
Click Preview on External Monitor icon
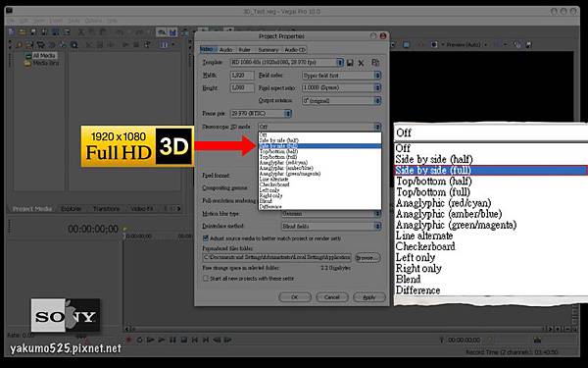pyautogui.click(x=406, y=45)
